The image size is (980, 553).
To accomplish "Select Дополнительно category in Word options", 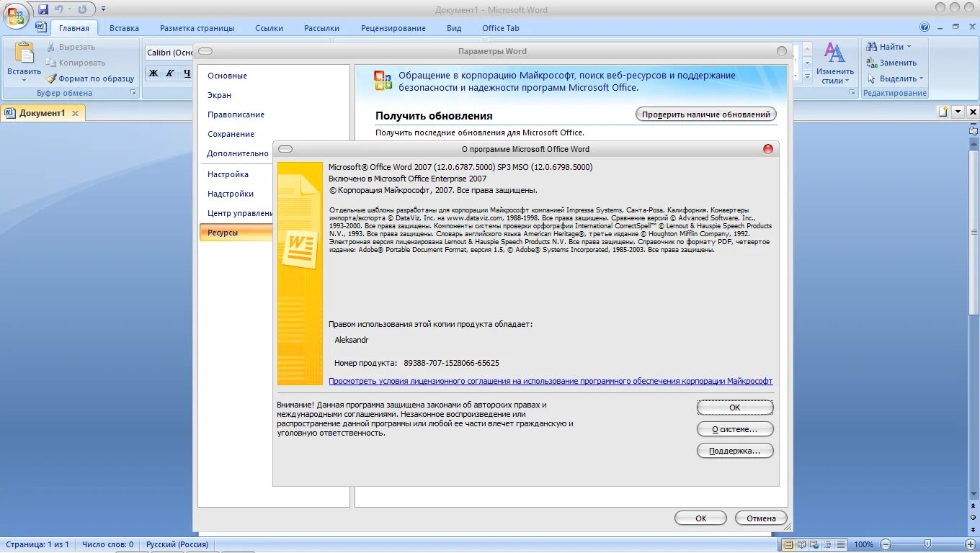I will (238, 153).
